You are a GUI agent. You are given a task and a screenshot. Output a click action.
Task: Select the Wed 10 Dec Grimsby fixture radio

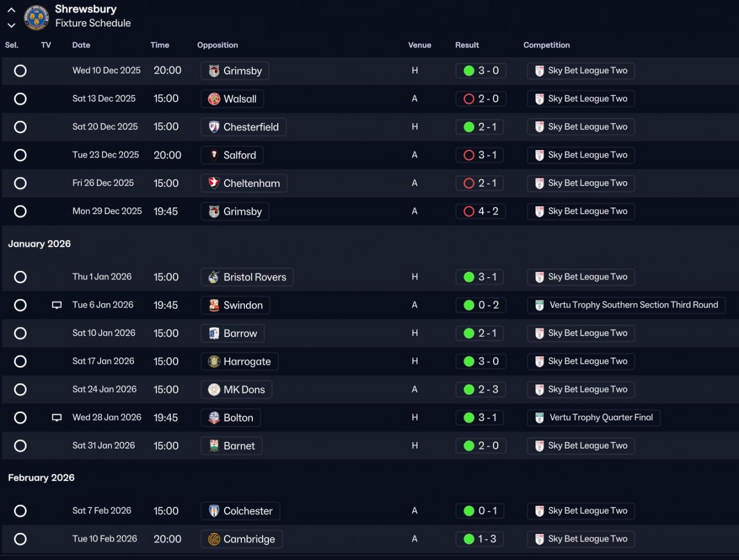pos(20,71)
